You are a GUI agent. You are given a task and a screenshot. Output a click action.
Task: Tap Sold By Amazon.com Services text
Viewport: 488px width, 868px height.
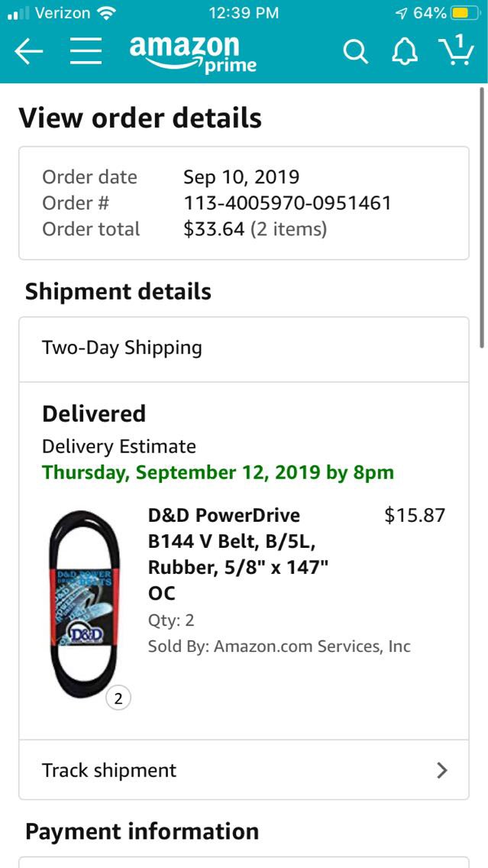(x=279, y=646)
